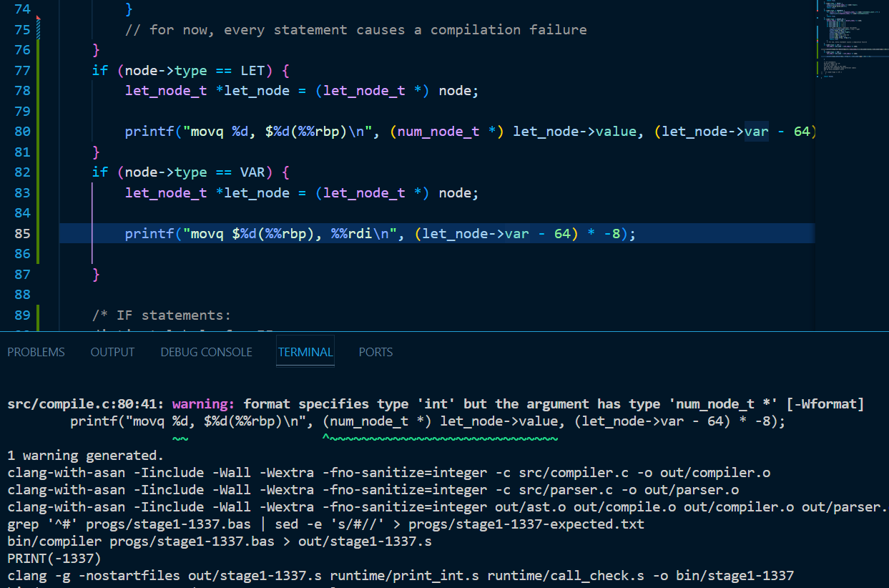This screenshot has width=889, height=588.
Task: Click green gutter bar beside line 89
Action: [38, 315]
